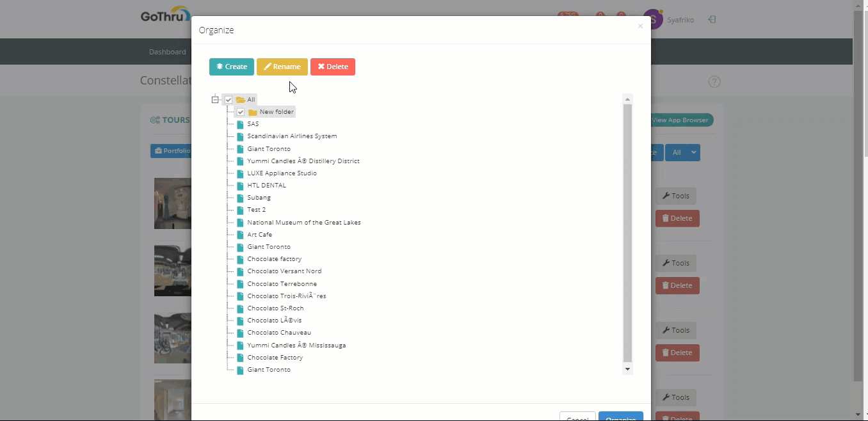Click the blue Organize confirm button
This screenshot has height=421, width=868.
(x=620, y=417)
